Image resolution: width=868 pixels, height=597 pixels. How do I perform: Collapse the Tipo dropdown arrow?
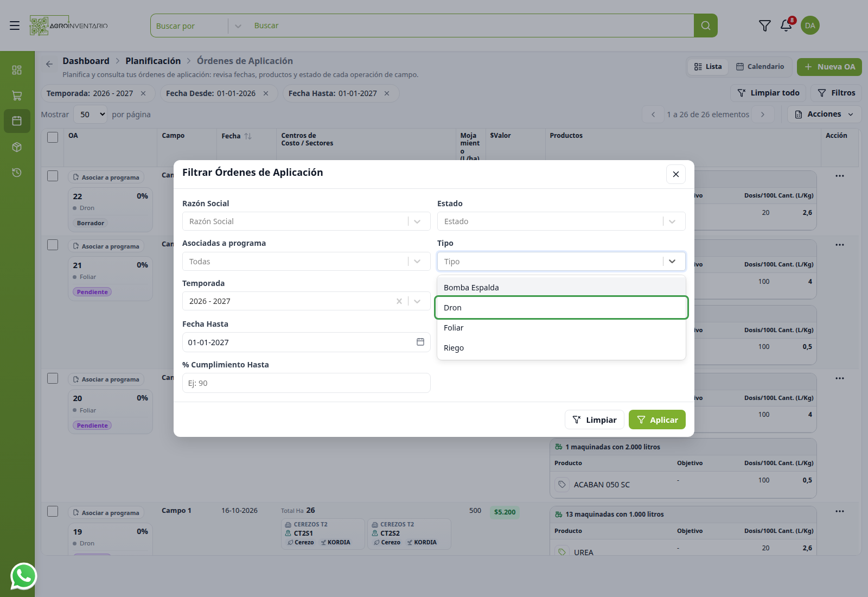coord(672,262)
